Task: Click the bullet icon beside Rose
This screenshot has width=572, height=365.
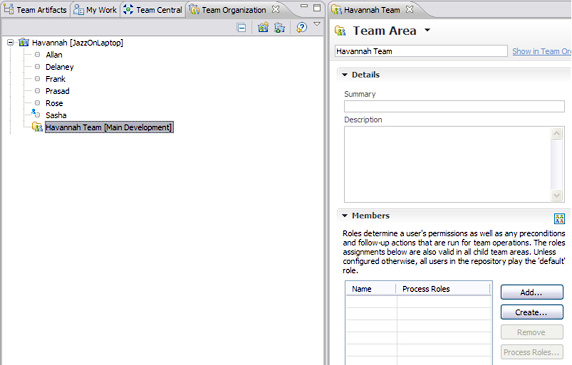Action: 37,103
